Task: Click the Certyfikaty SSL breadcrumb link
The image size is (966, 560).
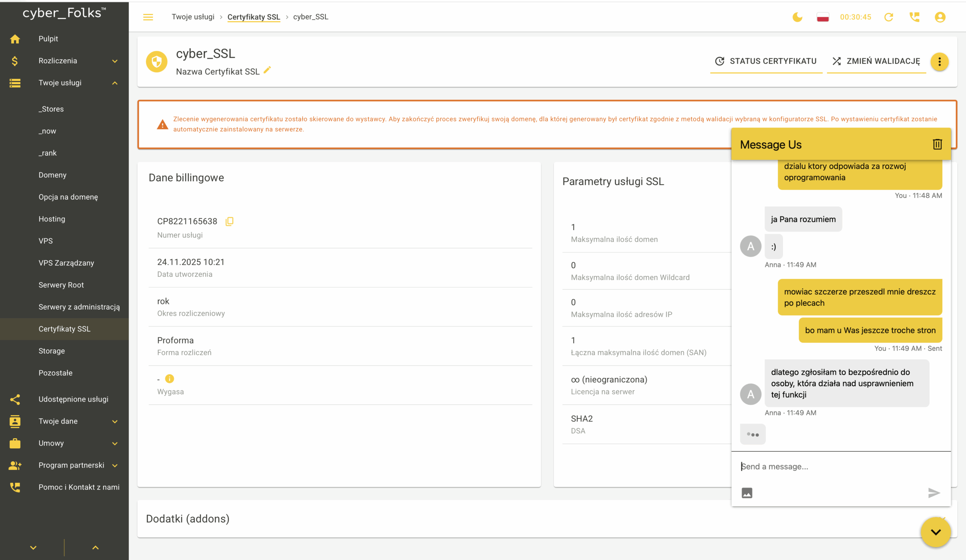Action: coord(253,17)
